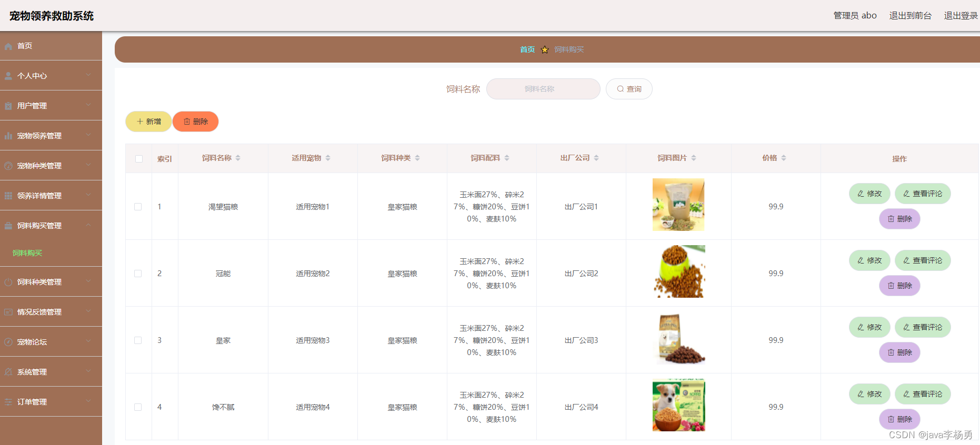Click the 出厂公司3 table cell
This screenshot has width=980, height=445.
coord(581,340)
